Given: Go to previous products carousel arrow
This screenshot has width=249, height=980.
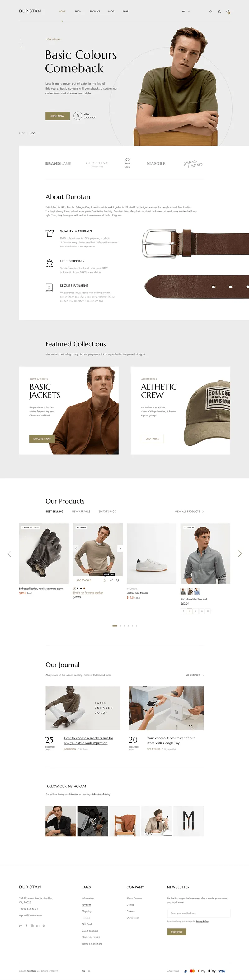Looking at the screenshot, I should click(9, 554).
